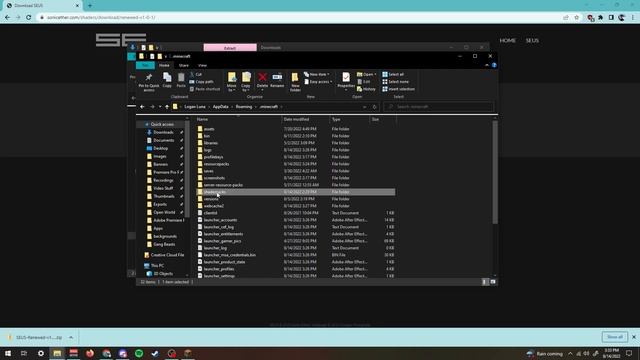640x360 pixels.
Task: Switch to the Share ribbon tab
Action: tap(184, 65)
